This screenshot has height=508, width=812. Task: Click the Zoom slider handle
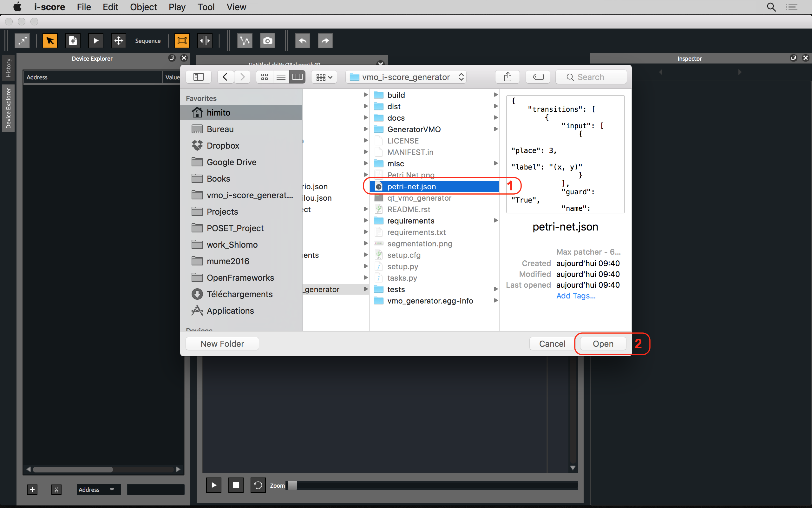292,485
